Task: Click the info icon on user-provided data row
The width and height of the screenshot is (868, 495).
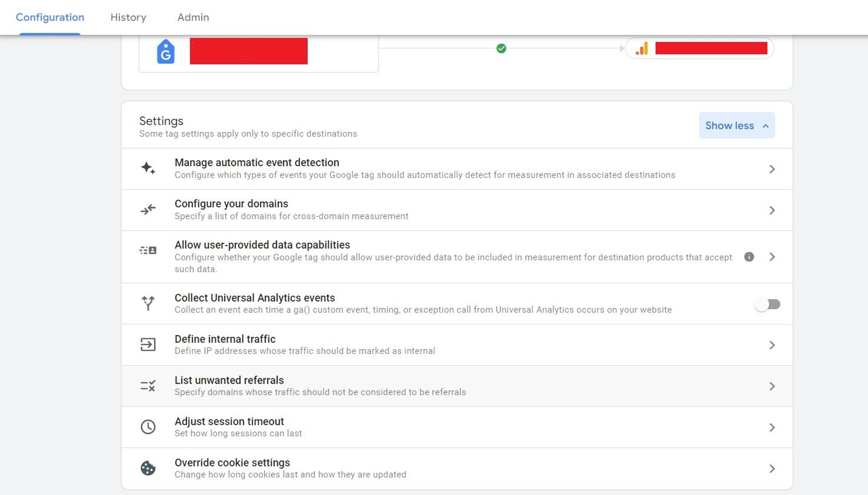Action: tap(749, 257)
